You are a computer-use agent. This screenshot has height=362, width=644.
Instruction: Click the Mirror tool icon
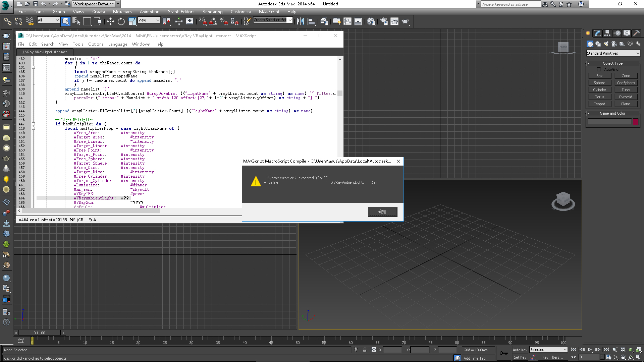tap(300, 21)
